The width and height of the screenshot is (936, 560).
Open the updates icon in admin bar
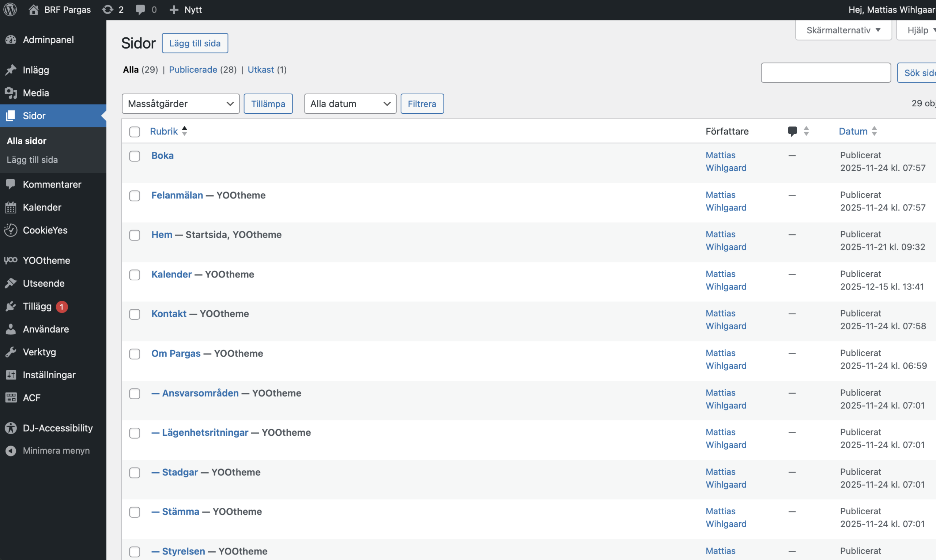tap(108, 10)
